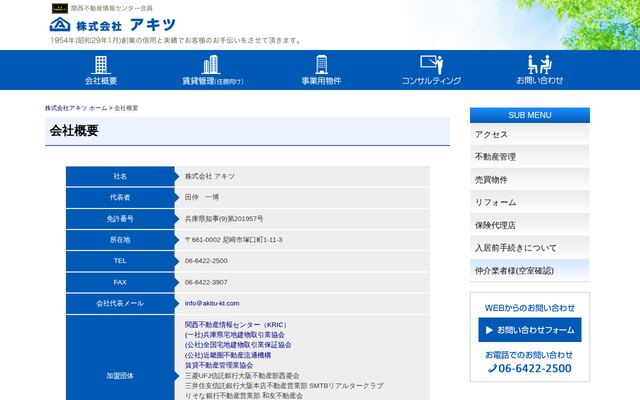Screen dimensions: 640x400
Task: Open 売買物件 in sub menu
Action: click(530, 180)
